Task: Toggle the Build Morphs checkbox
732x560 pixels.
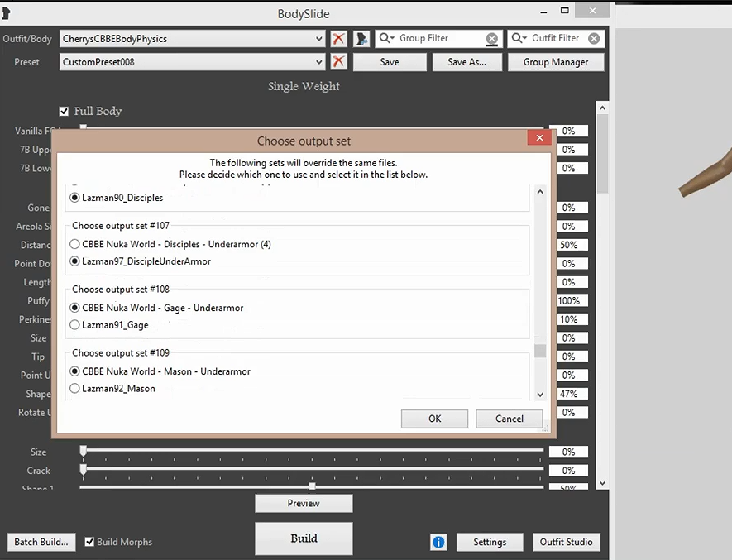Action: [90, 542]
